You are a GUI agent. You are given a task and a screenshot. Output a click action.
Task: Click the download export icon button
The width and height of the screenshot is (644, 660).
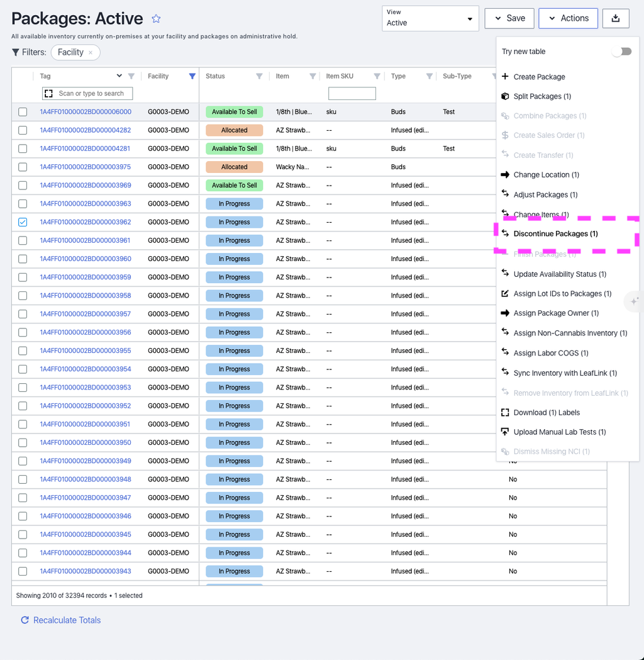pyautogui.click(x=616, y=18)
